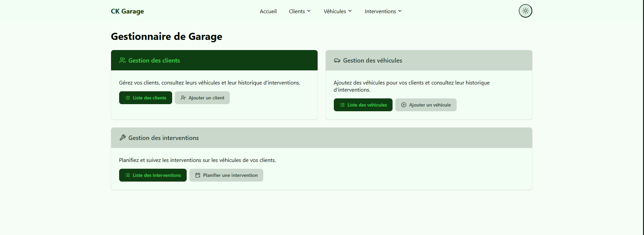Image resolution: width=644 pixels, height=235 pixels.
Task: Click the plus-circle icon in Ajouter un véhicule
Action: (404, 105)
